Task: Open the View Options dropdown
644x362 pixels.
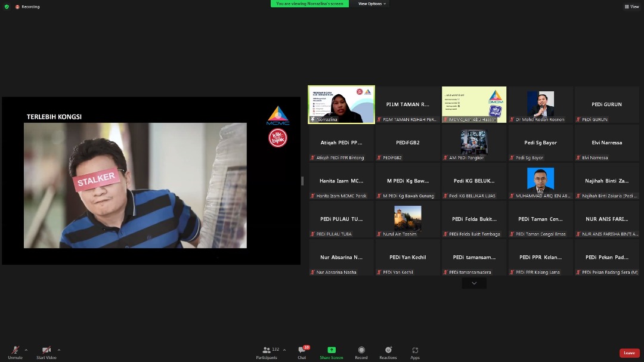Action: pos(371,4)
